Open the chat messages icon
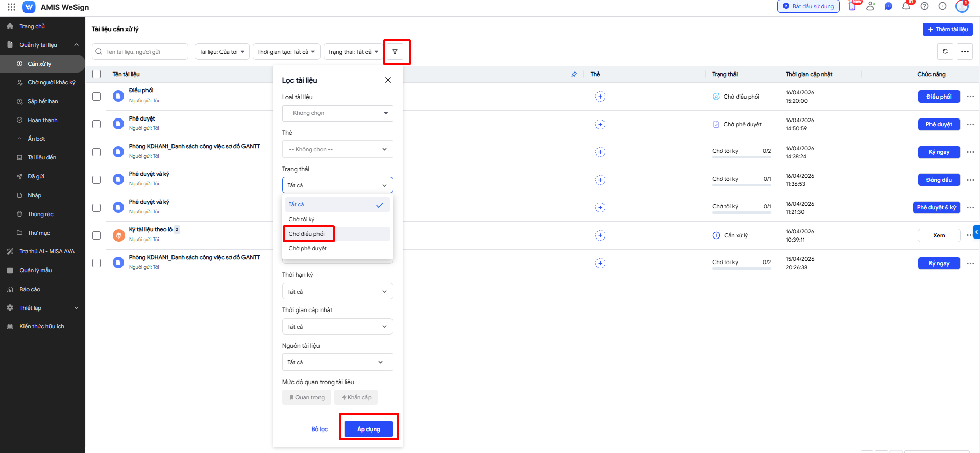This screenshot has width=980, height=453. [888, 7]
